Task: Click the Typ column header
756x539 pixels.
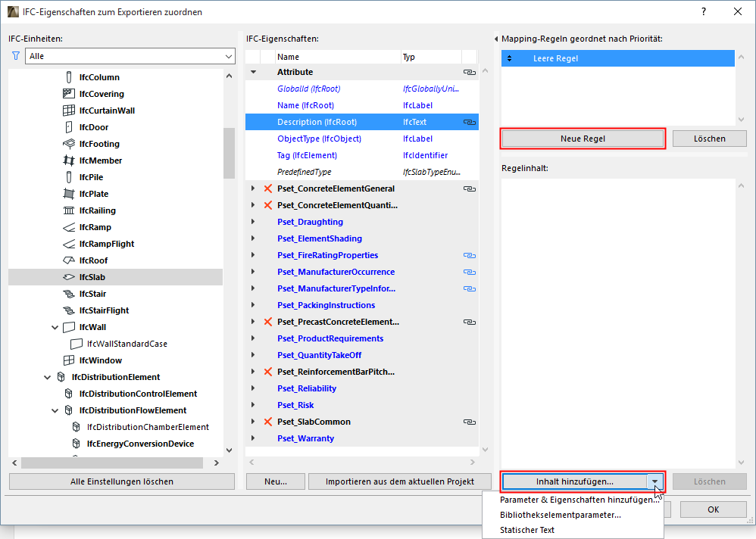Action: 431,57
